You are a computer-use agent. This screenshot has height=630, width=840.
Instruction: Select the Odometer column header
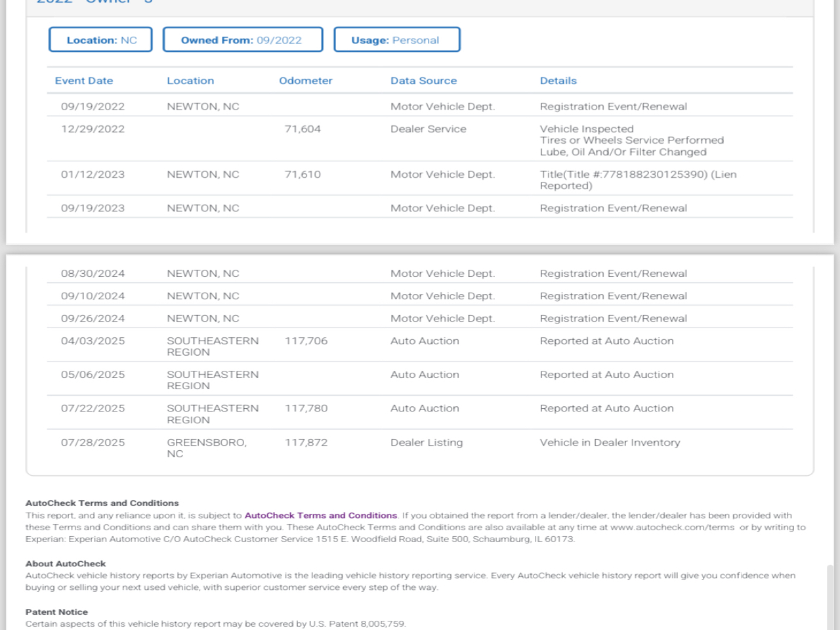tap(305, 81)
